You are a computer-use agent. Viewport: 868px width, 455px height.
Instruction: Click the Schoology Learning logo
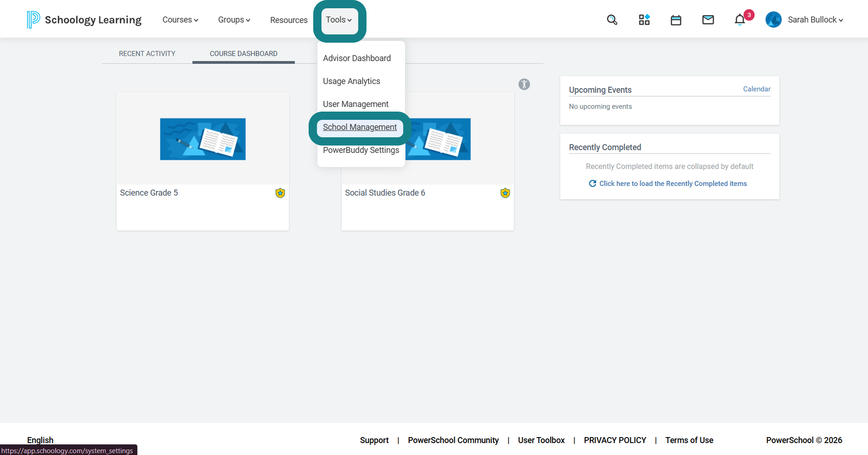pyautogui.click(x=84, y=20)
